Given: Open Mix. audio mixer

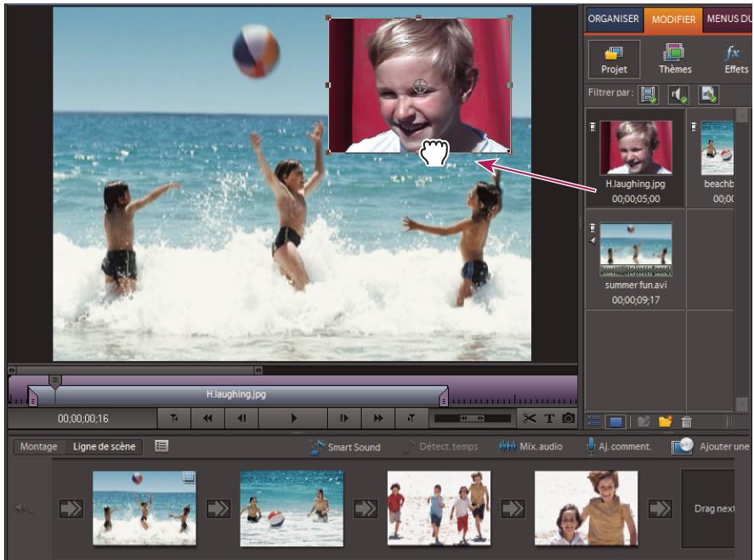Looking at the screenshot, I should pyautogui.click(x=530, y=447).
